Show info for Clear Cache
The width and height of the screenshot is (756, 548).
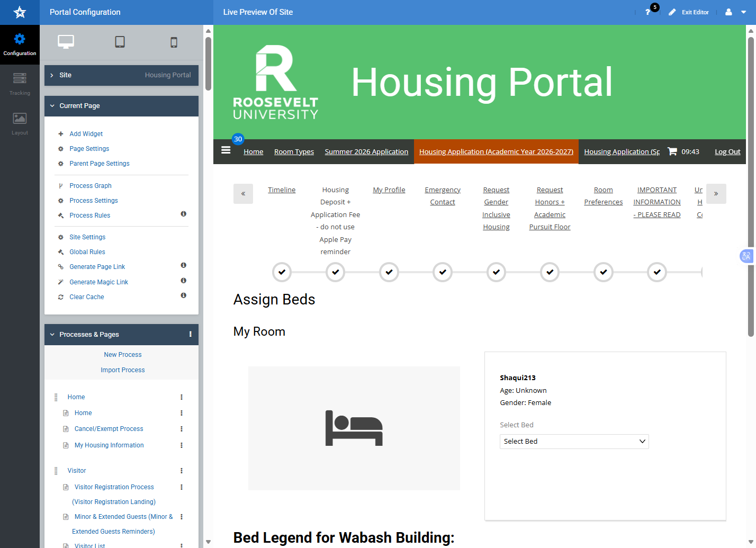point(183,295)
